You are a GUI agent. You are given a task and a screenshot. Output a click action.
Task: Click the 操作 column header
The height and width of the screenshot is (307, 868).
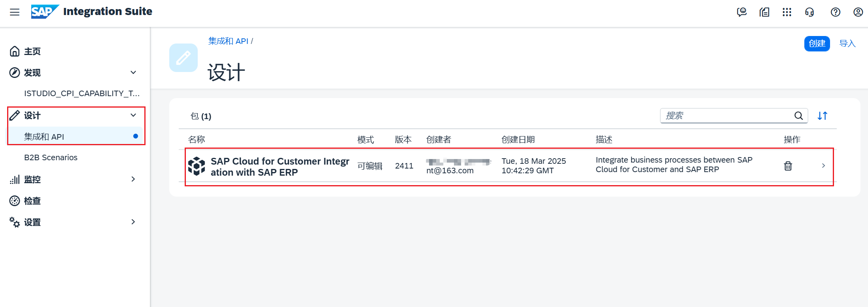(x=792, y=140)
